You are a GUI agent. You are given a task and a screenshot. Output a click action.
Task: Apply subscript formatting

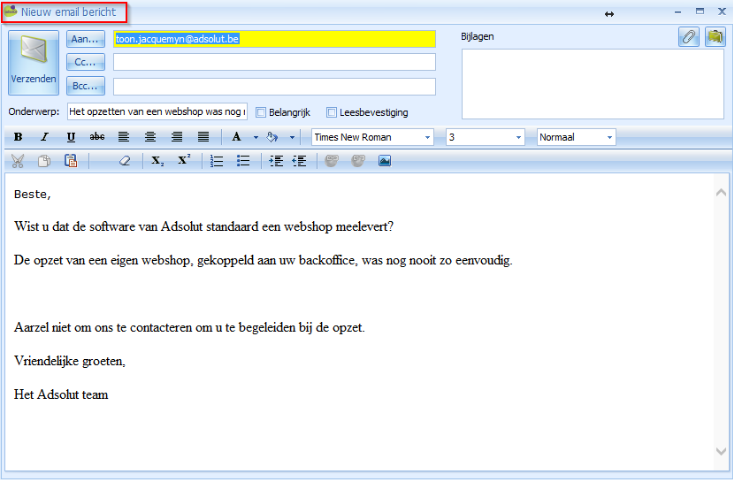(158, 161)
